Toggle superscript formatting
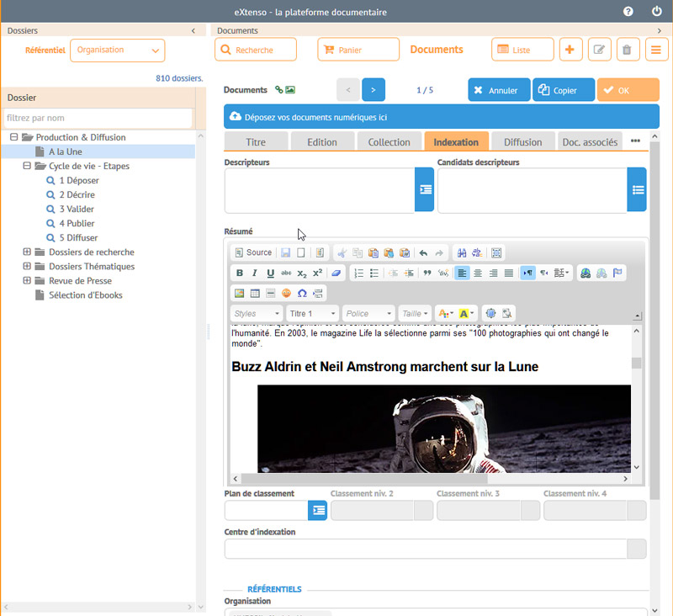Screen dimensions: 673x616 point(318,273)
